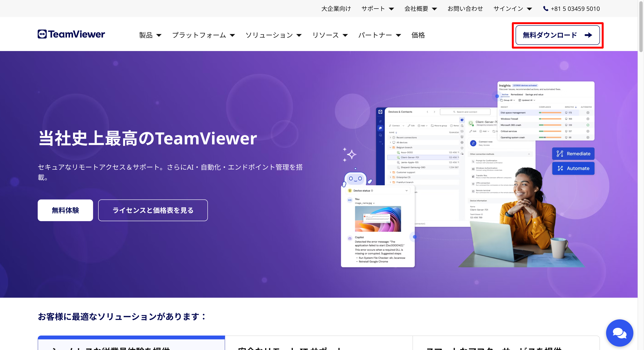This screenshot has width=644, height=350.
Task: Open the サインイン dropdown
Action: click(512, 9)
